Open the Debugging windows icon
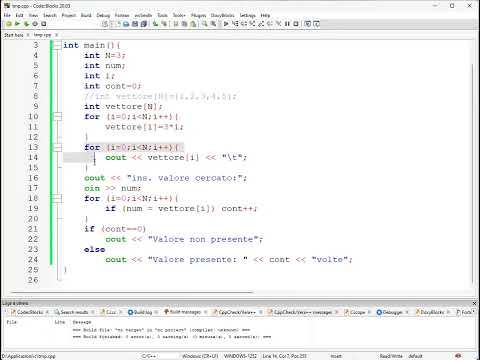Screen dimensions: 480x360 (x=307, y=24)
